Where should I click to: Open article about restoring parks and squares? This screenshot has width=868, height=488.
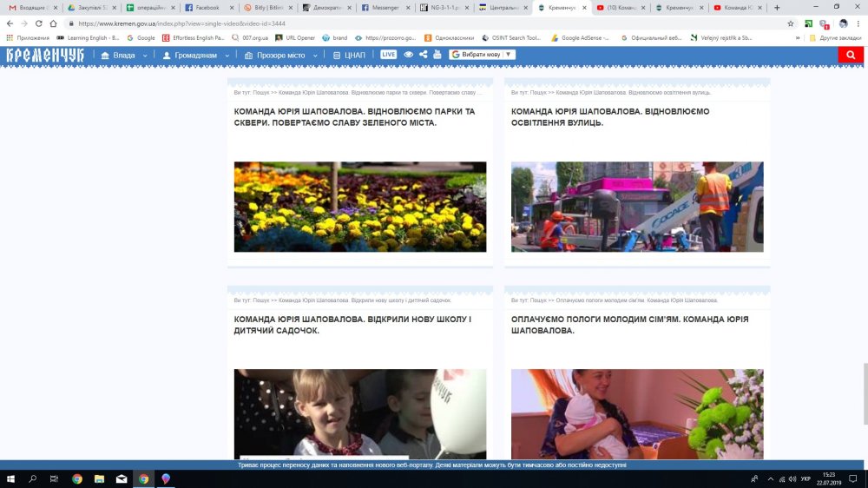354,117
